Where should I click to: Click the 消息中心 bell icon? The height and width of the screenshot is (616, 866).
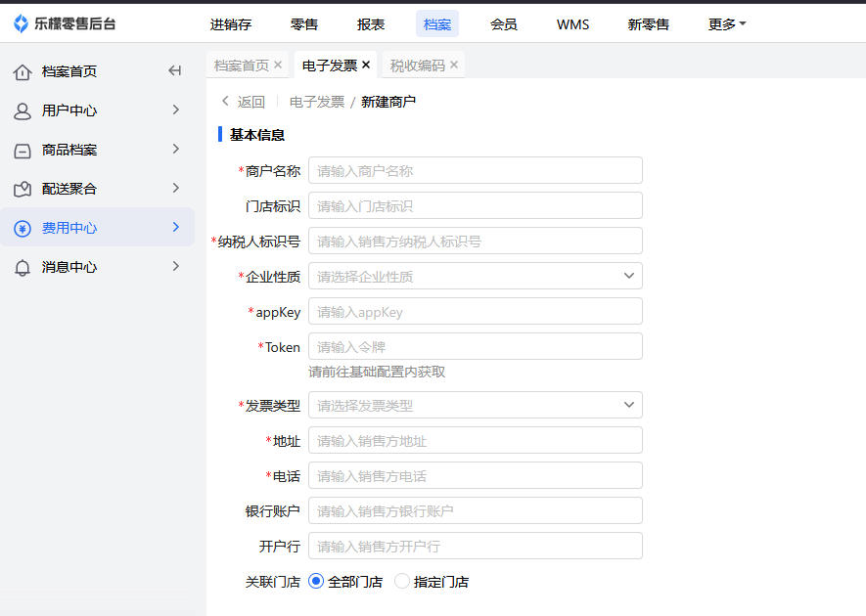(x=23, y=267)
